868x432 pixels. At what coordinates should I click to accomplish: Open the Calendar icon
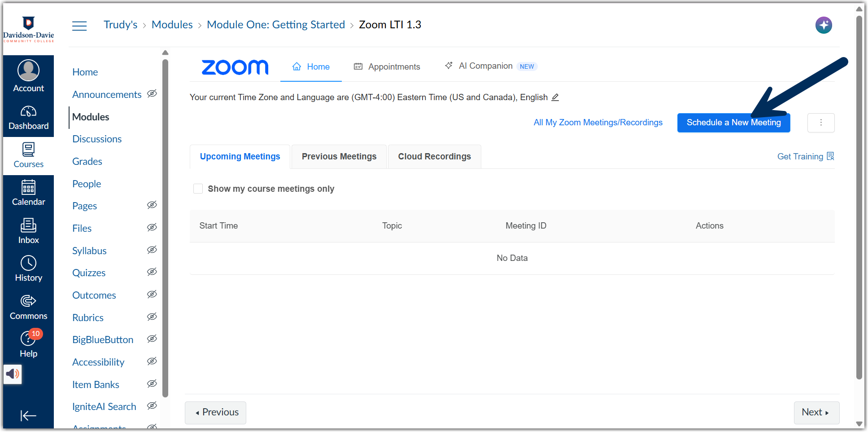coord(28,187)
